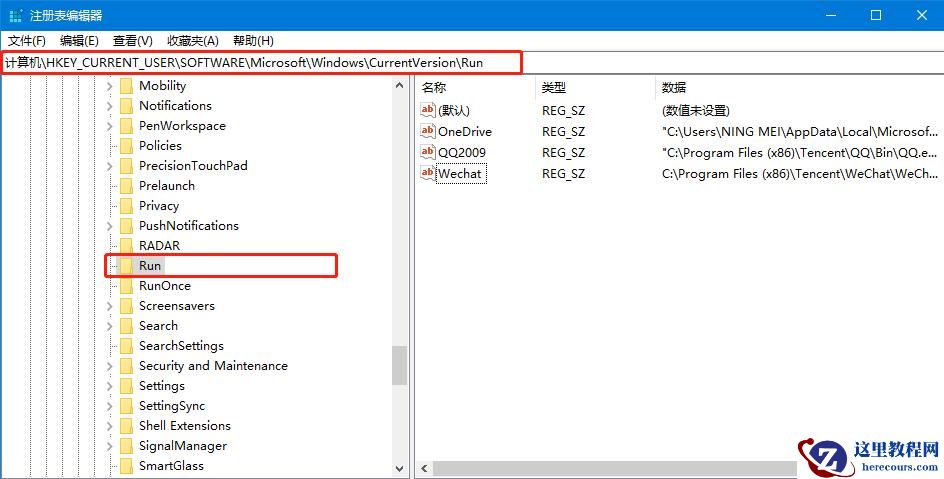
Task: Select the OneDrive value name
Action: click(x=465, y=132)
